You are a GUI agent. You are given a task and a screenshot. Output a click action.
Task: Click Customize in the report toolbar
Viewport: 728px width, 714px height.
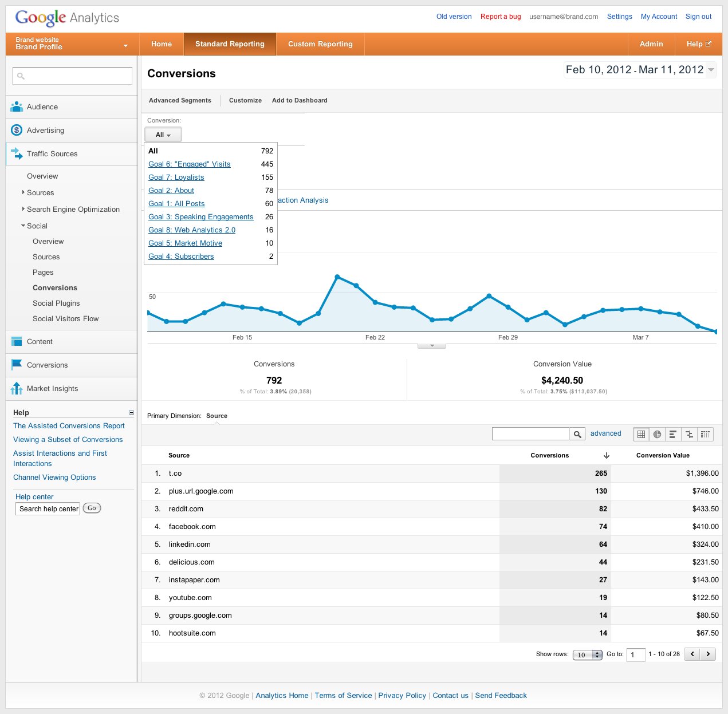[x=245, y=100]
